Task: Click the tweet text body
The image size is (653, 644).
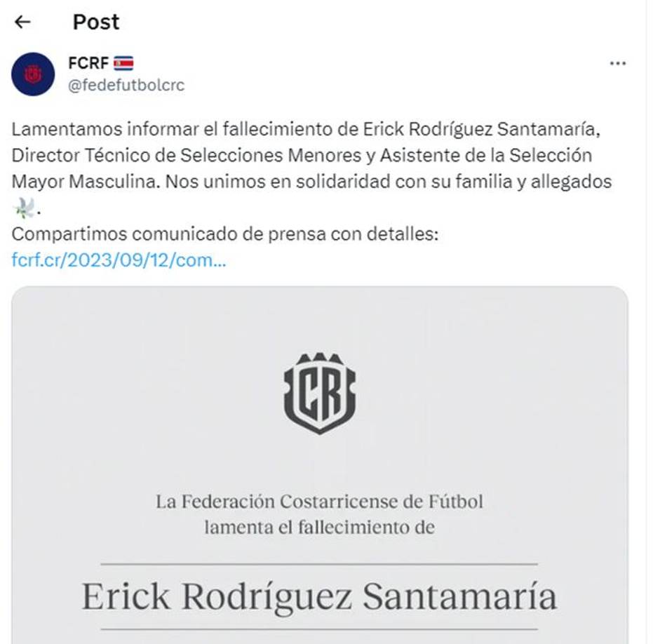Action: click(309, 154)
